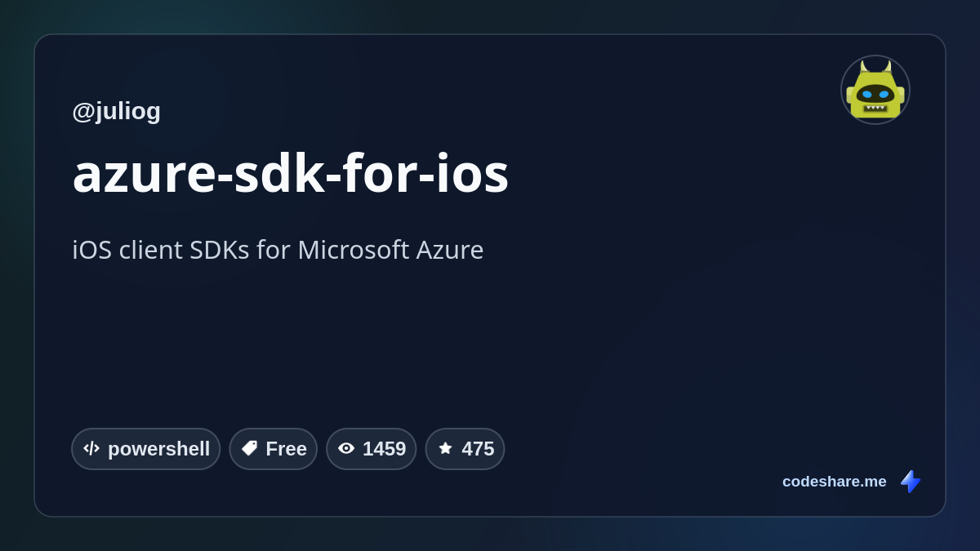Click the blue lightning bolt logo
This screenshot has width=980, height=551.
point(911,482)
